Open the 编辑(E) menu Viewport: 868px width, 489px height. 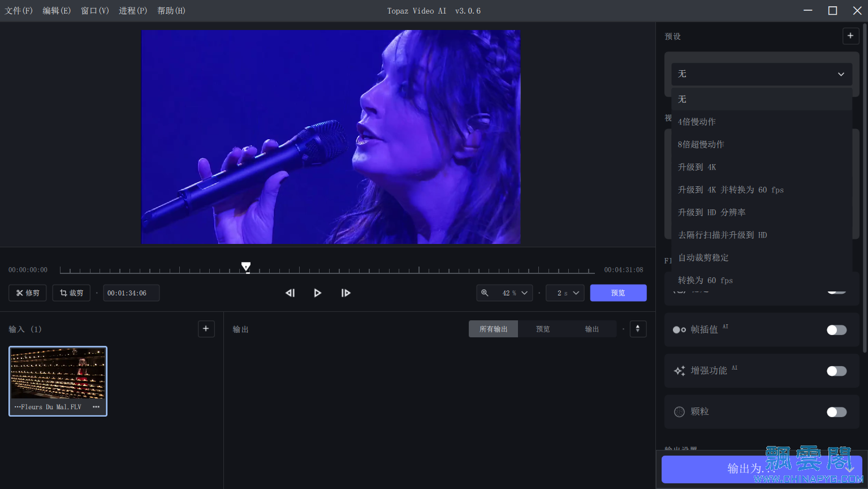57,11
